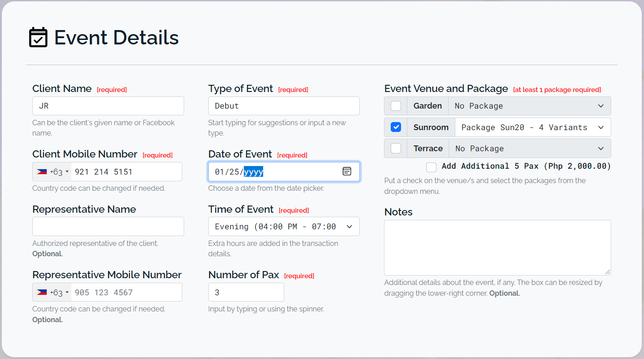Click the Add Additional 5 Pax label

click(526, 166)
